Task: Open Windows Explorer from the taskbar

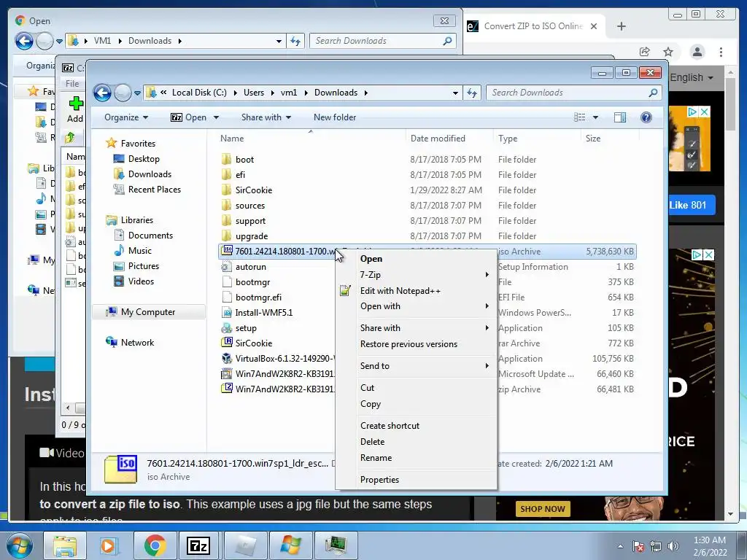Action: coord(65,545)
